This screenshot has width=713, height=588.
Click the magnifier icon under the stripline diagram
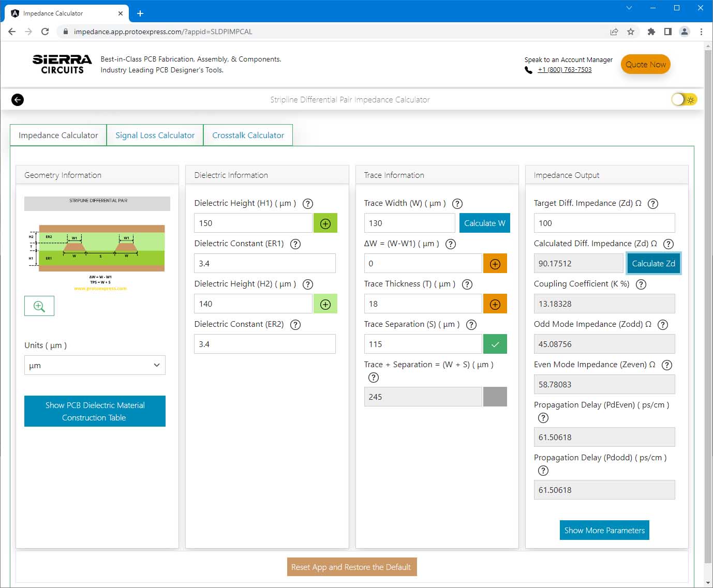(39, 306)
